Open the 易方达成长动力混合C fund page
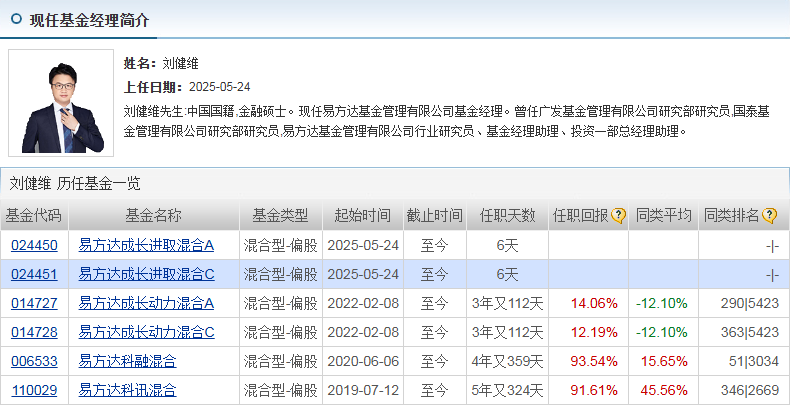 [146, 332]
